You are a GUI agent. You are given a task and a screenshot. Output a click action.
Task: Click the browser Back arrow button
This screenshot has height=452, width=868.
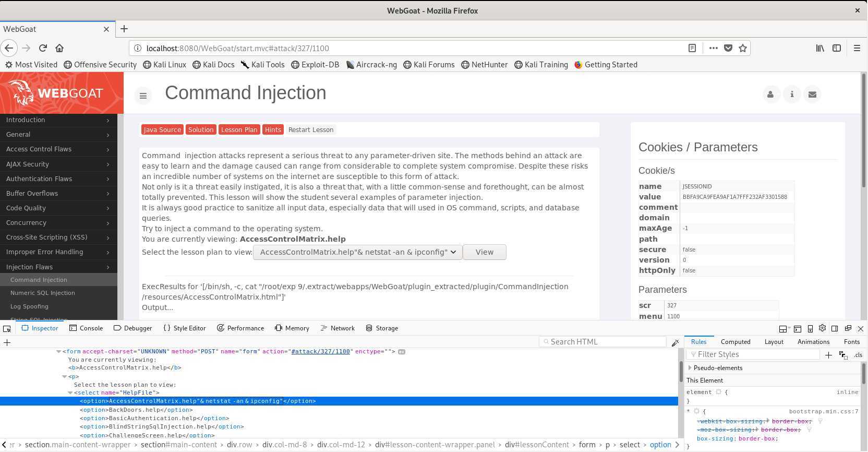(9, 48)
